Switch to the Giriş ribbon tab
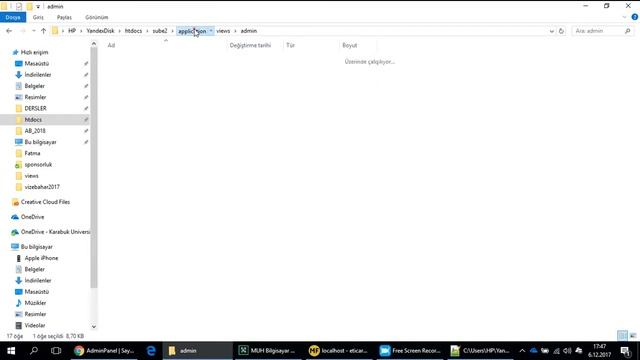The image size is (640, 360). [38, 17]
